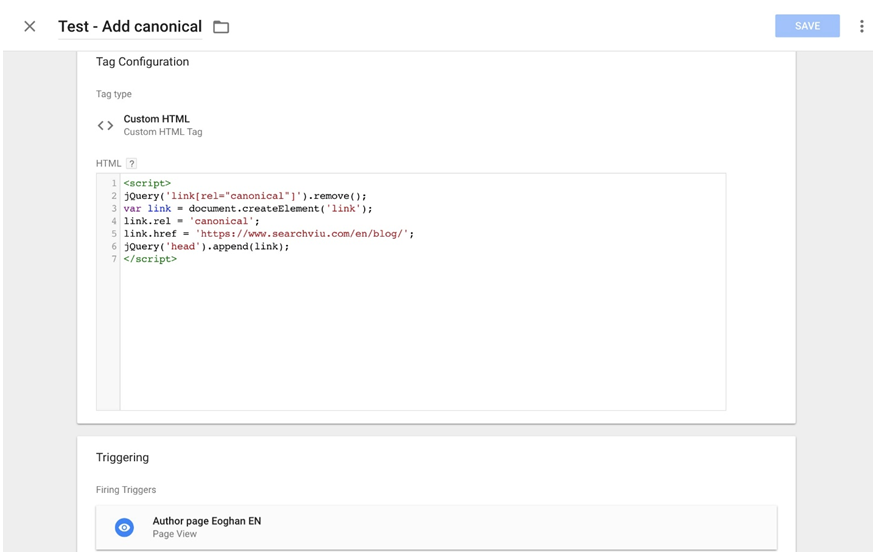Place cursor on jQuery remove line
This screenshot has width=876, height=557.
(x=245, y=196)
